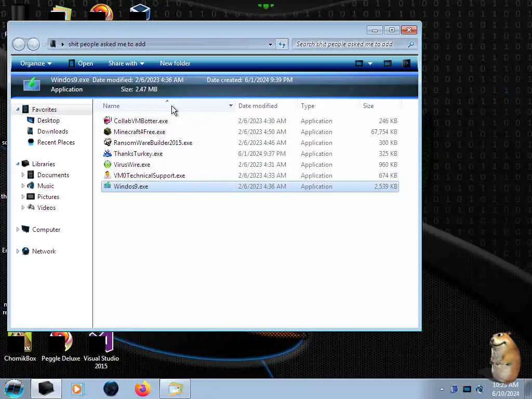Image resolution: width=532 pixels, height=399 pixels.
Task: Select the VirusWire.exe file icon
Action: (108, 164)
